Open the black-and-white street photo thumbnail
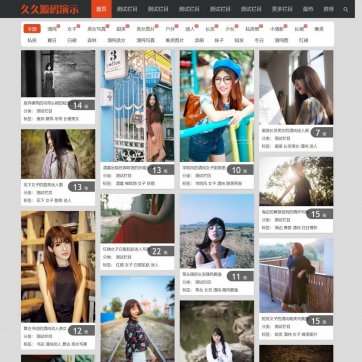 pos(58,74)
